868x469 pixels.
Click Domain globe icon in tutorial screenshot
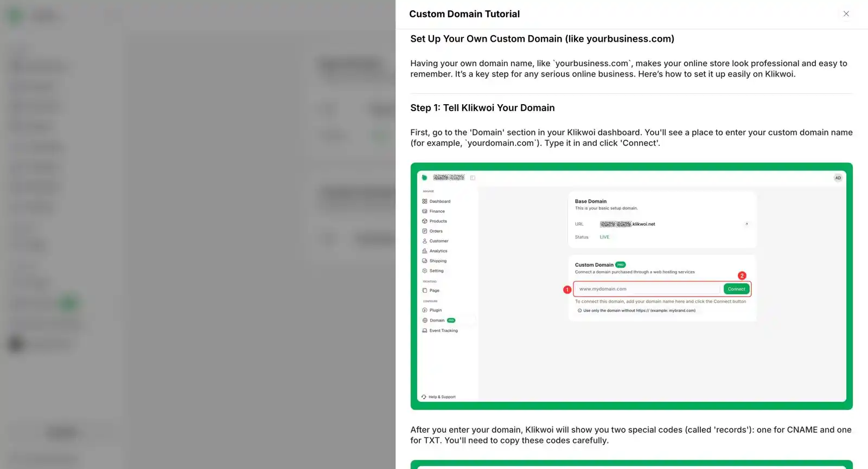coord(425,320)
